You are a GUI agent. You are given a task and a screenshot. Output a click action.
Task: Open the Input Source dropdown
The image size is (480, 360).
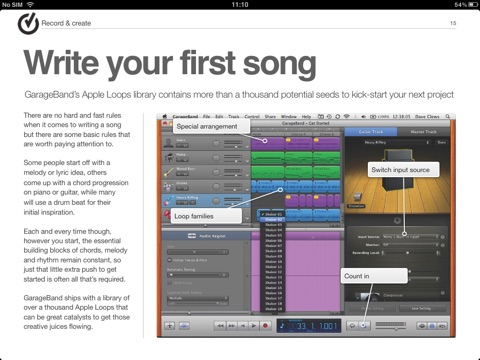coord(411,237)
